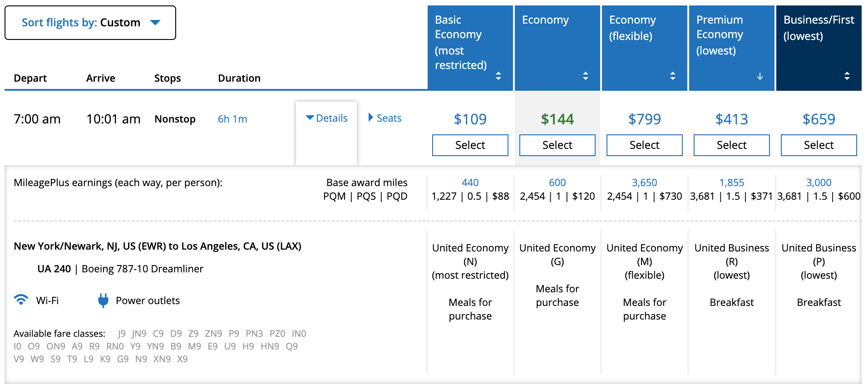
Task: Click the Duration column header
Action: [239, 78]
